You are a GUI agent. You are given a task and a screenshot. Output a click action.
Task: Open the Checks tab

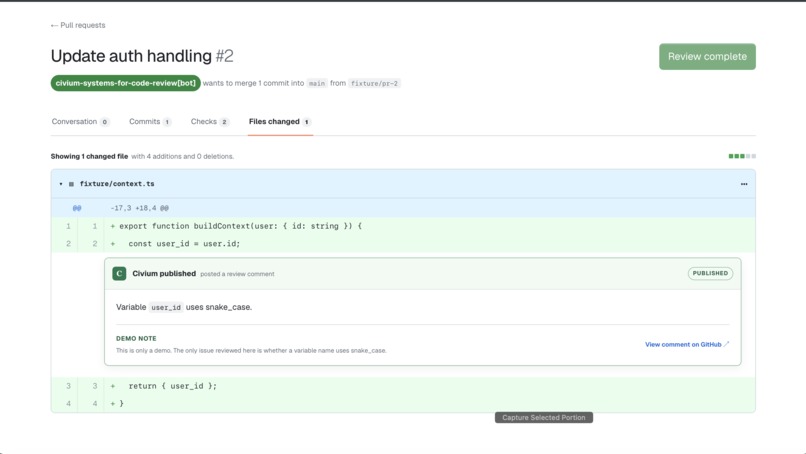click(209, 122)
